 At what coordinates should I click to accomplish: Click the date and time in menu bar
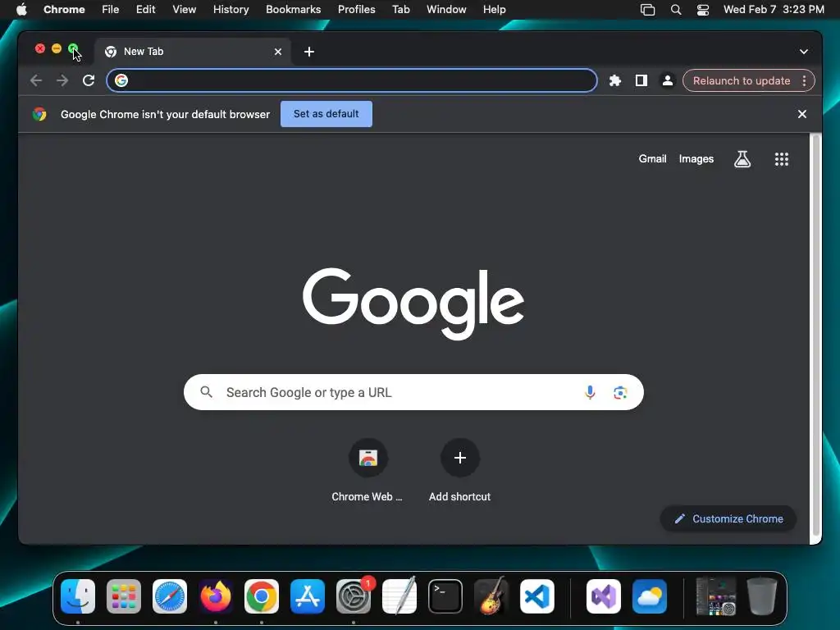(774, 10)
